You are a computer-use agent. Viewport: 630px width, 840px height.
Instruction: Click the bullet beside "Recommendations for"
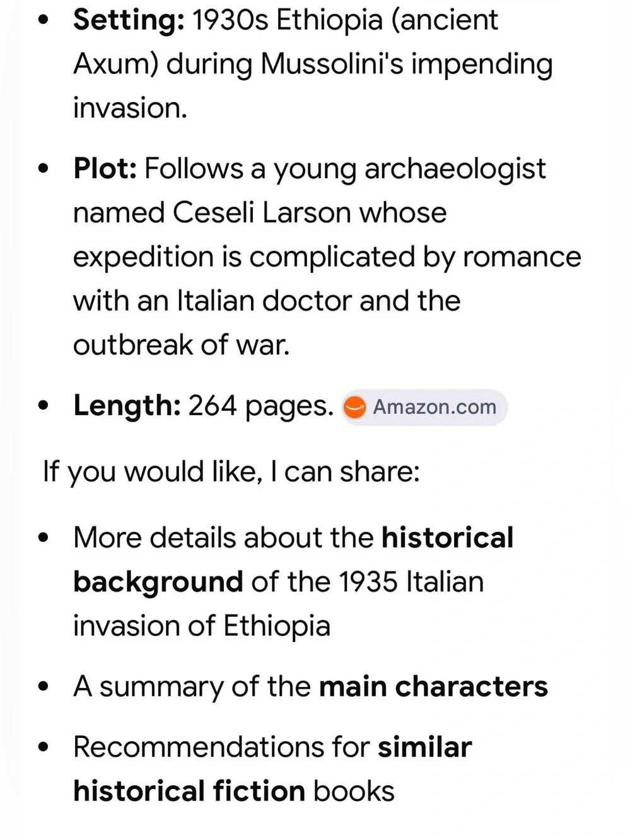[x=43, y=747]
